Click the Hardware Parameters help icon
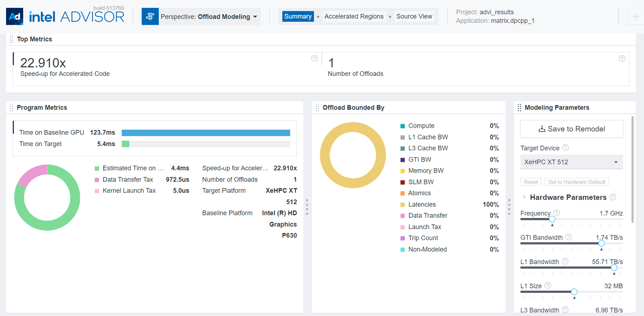Viewport: 644px width, 316px height. click(x=613, y=197)
